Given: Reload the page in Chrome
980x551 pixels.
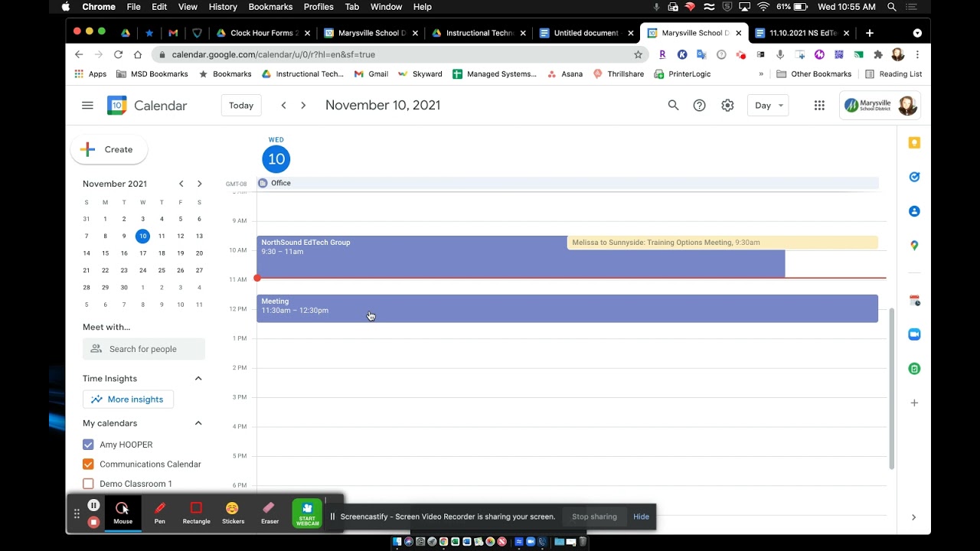Looking at the screenshot, I should [118, 54].
